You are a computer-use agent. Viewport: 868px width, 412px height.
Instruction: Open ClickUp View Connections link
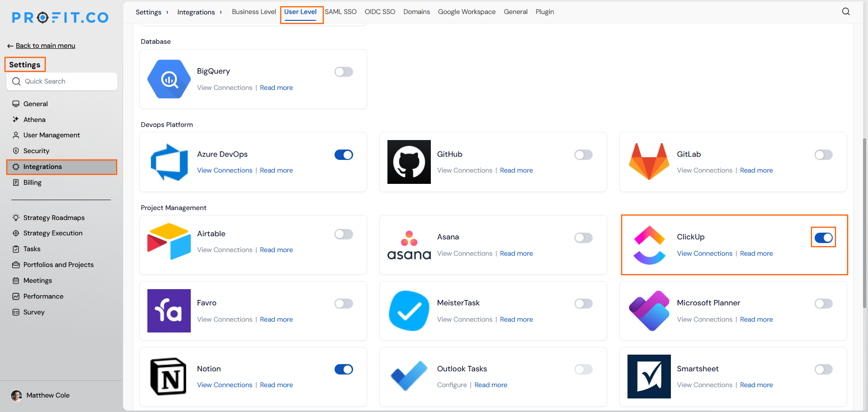pyautogui.click(x=704, y=253)
